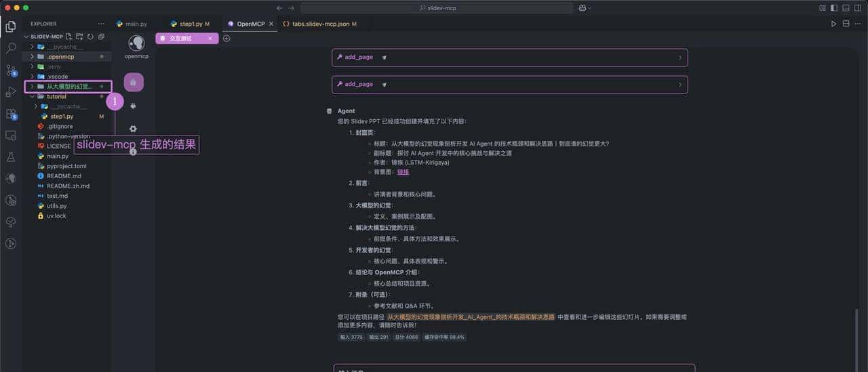Click the slidev-mcp command center search bar

click(437, 7)
